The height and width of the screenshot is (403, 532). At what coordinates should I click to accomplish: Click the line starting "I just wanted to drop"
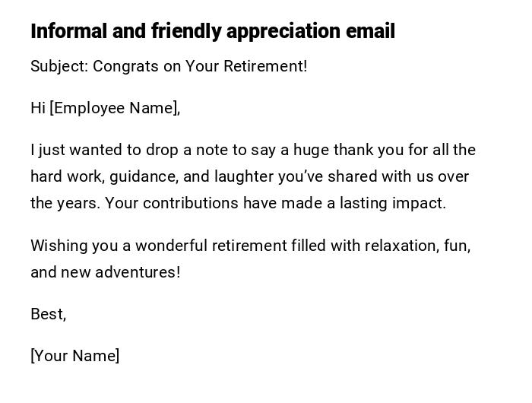click(252, 150)
